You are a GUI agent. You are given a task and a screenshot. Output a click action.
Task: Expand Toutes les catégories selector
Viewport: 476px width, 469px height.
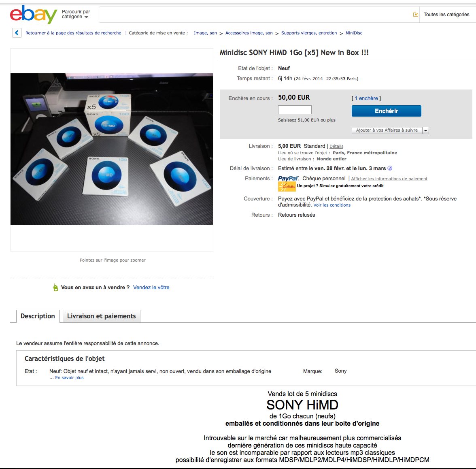coord(446,15)
